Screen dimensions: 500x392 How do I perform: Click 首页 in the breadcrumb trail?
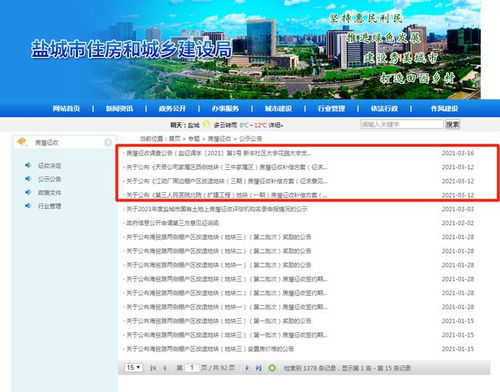[x=174, y=139]
